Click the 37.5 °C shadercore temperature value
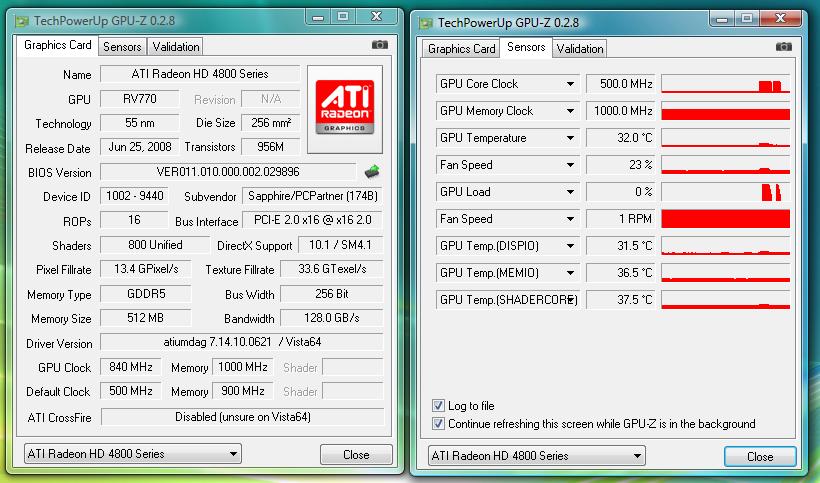This screenshot has width=820, height=483. pos(621,300)
